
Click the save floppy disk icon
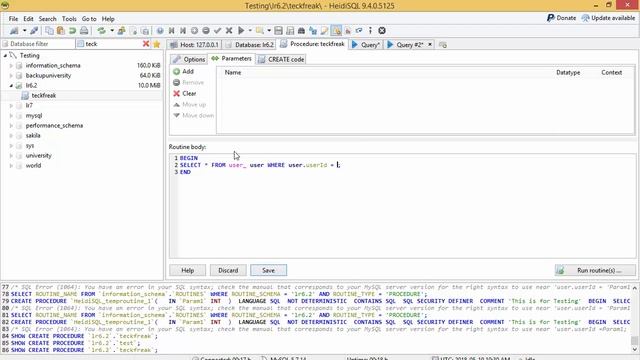coord(278,31)
